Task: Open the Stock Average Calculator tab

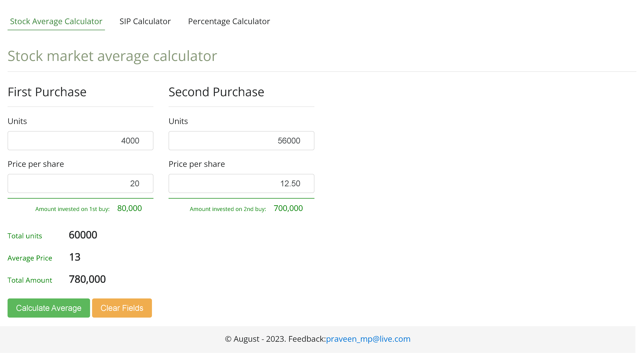Action: tap(56, 21)
